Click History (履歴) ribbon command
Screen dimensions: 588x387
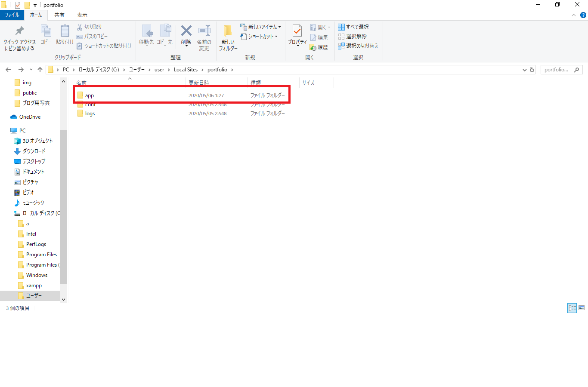pos(319,47)
